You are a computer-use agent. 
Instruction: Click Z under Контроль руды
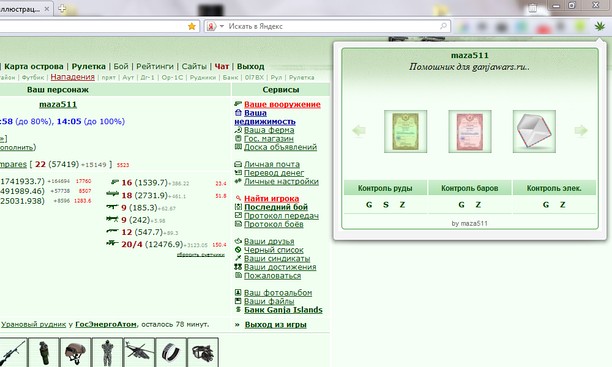click(402, 205)
